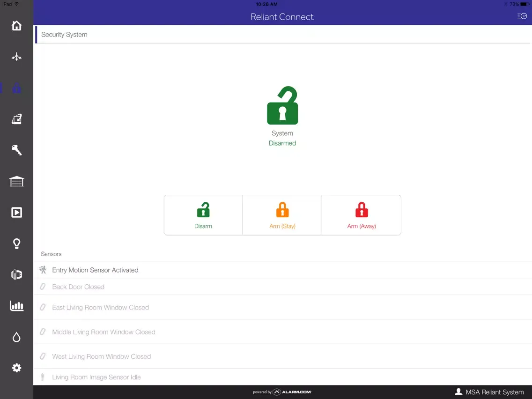Click the East Living Room Window sensor icon
The width and height of the screenshot is (532, 399).
43,307
